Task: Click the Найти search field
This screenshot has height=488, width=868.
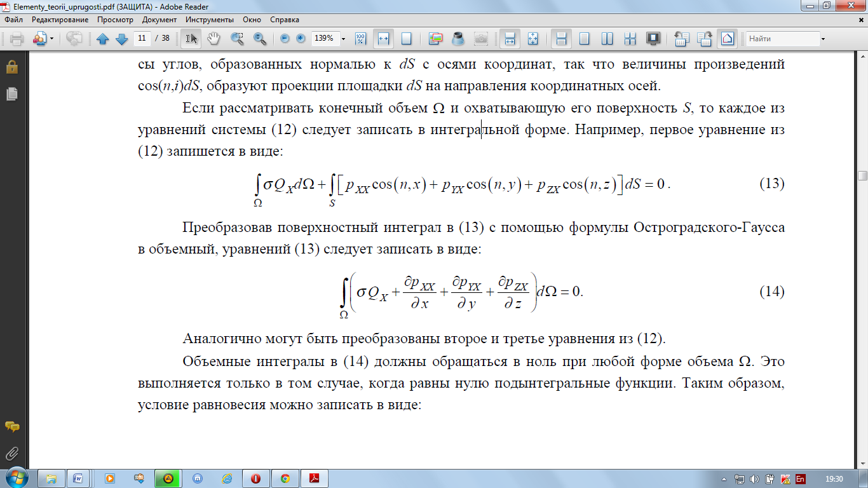Action: pyautogui.click(x=782, y=39)
